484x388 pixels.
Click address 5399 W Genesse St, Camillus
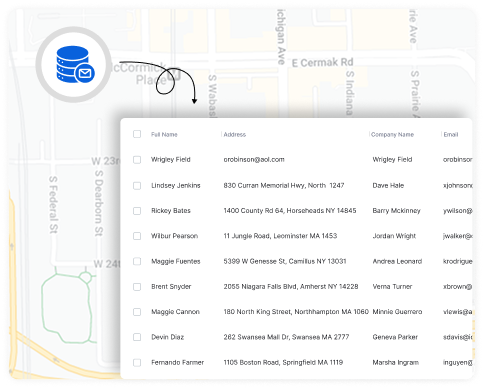click(x=285, y=261)
